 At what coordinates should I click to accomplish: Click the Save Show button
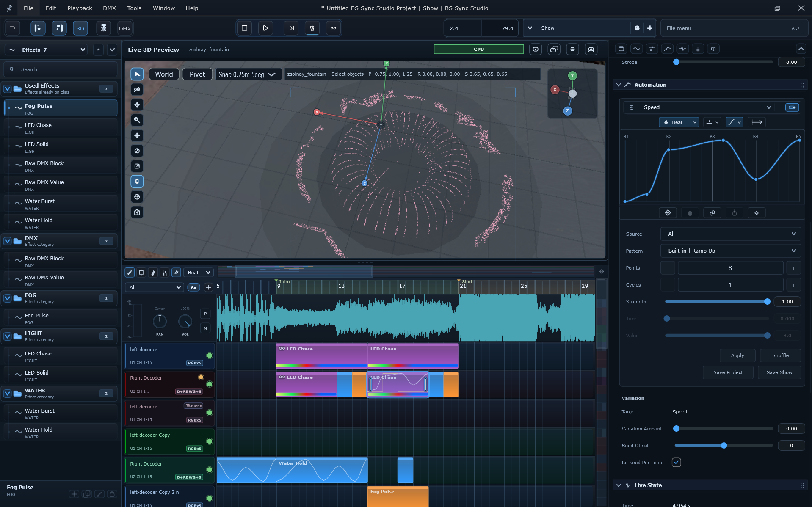(779, 372)
